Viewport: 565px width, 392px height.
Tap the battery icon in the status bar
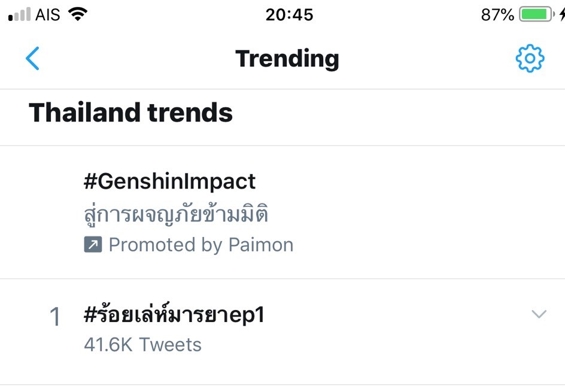point(534,13)
